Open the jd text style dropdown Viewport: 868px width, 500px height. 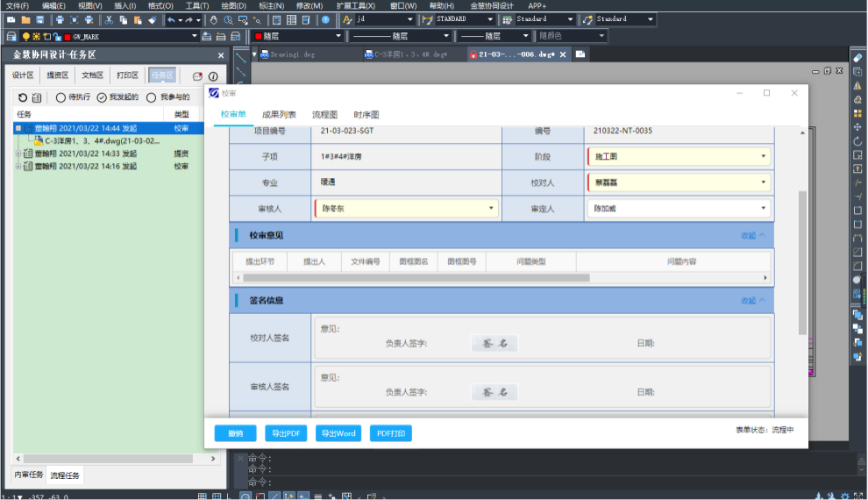(x=410, y=19)
